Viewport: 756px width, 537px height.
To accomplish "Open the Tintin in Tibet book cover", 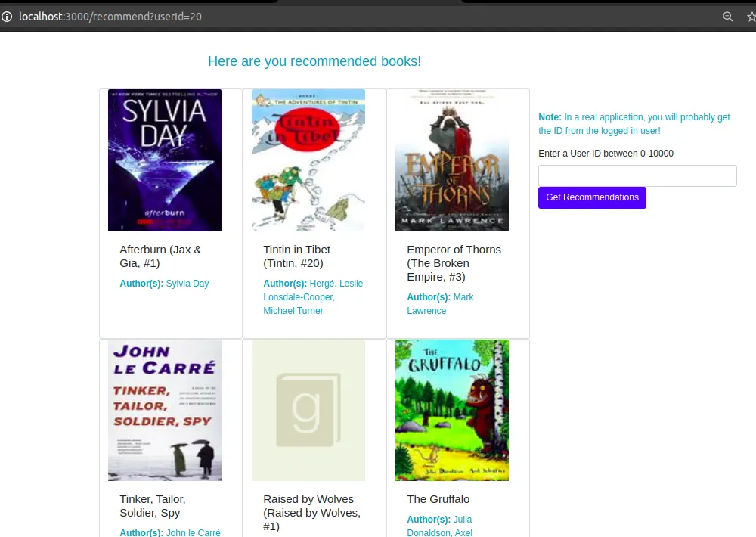I will [x=308, y=160].
